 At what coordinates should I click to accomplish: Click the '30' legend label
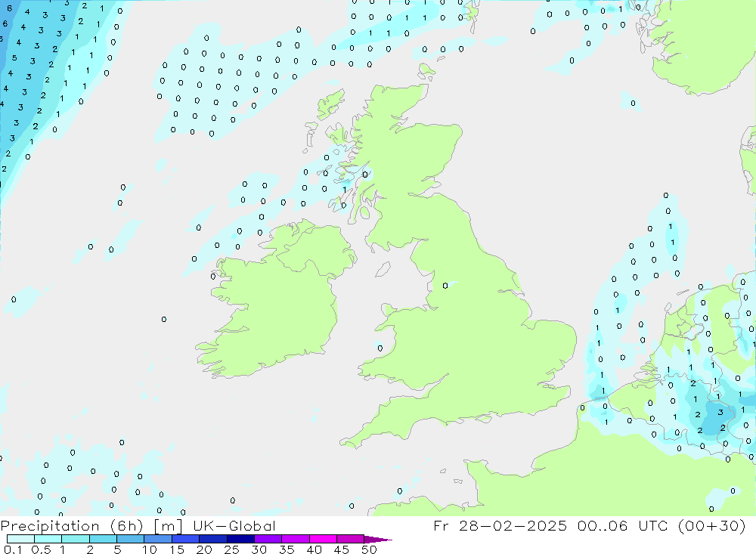(x=259, y=549)
